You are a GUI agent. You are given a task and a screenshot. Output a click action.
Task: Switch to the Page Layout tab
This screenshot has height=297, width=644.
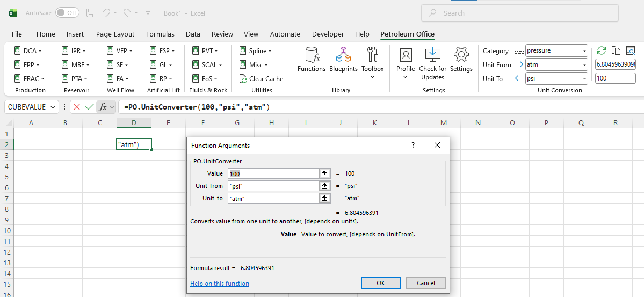pyautogui.click(x=115, y=34)
